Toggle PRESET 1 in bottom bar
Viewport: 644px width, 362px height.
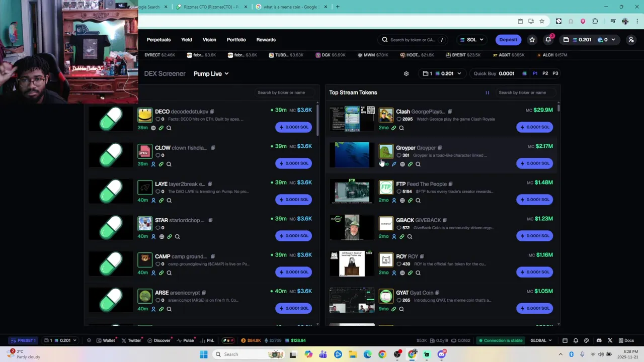pyautogui.click(x=23, y=340)
